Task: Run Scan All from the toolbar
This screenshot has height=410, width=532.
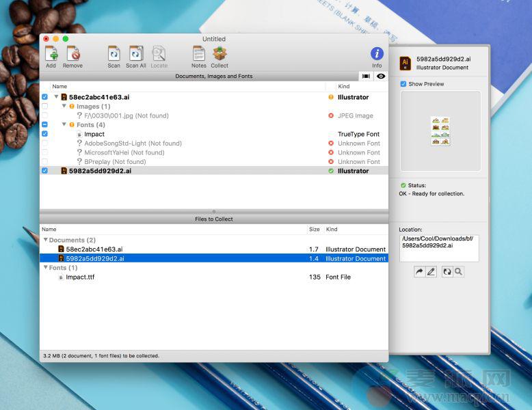Action: point(135,54)
